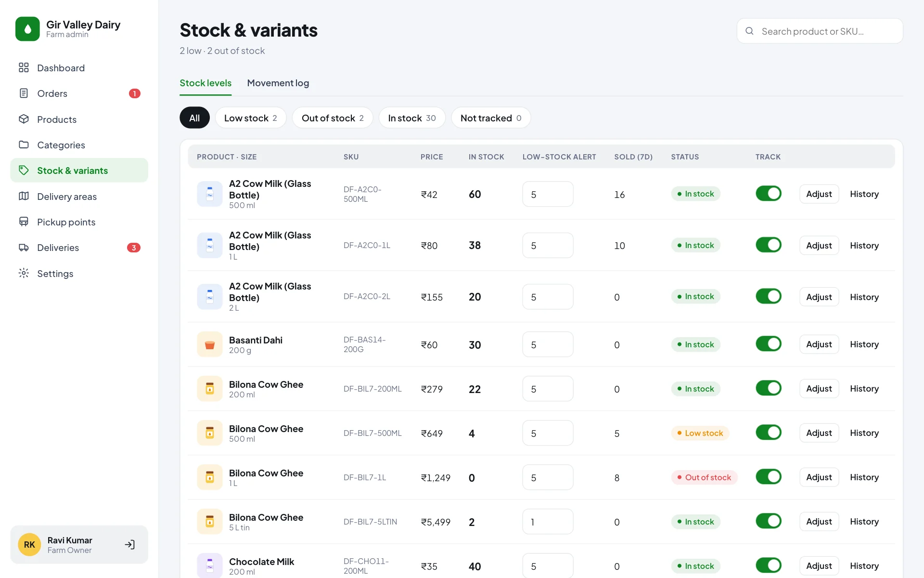The width and height of the screenshot is (924, 578).
Task: Click the Delivery areas map icon
Action: tap(24, 196)
